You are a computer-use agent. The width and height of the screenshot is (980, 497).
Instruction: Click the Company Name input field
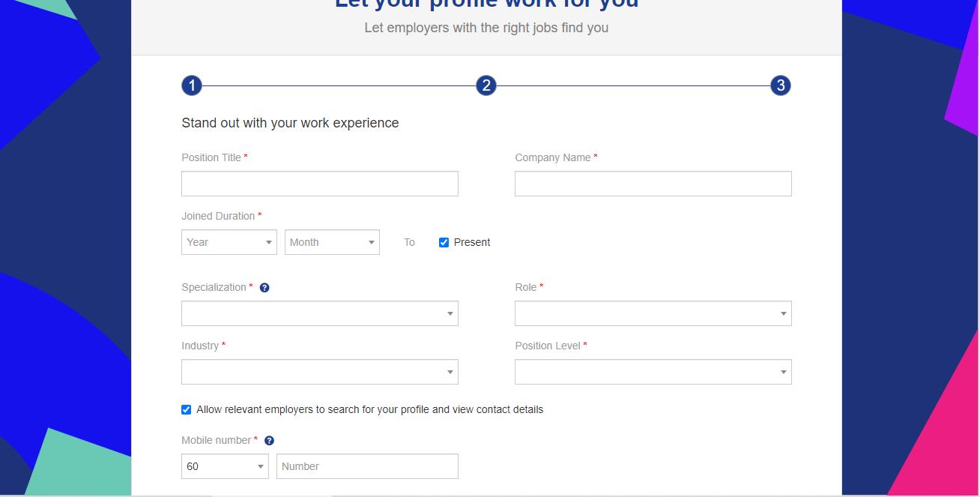click(x=653, y=184)
